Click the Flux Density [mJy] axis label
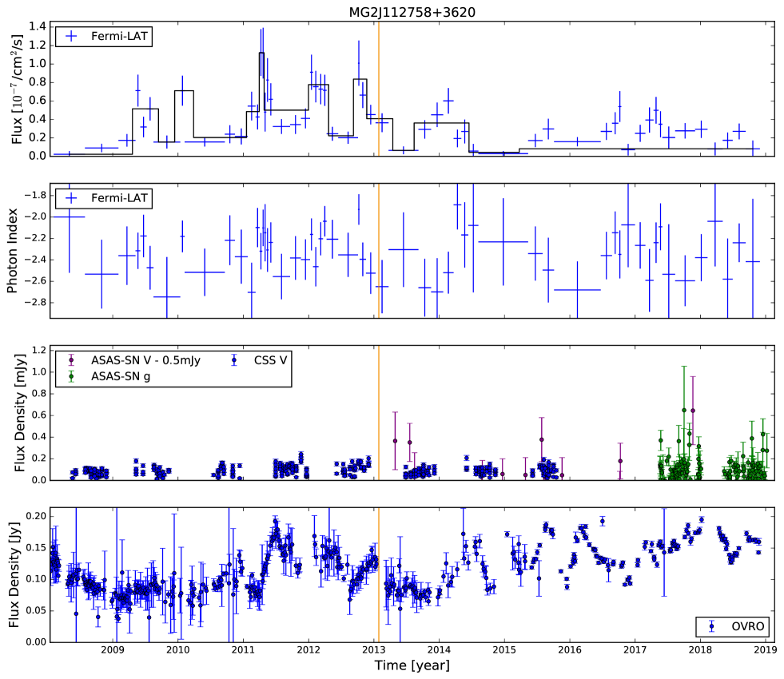This screenshot has width=784, height=679. click(19, 413)
